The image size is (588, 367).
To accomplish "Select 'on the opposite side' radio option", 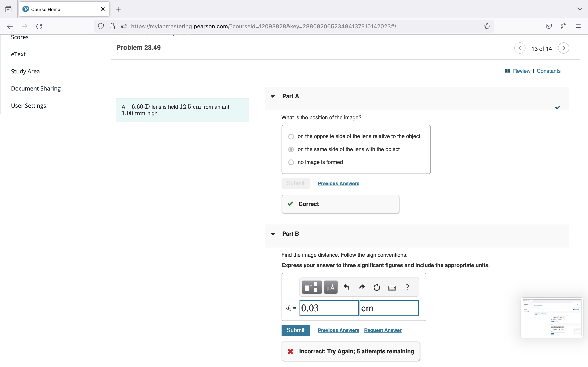I will 291,136.
